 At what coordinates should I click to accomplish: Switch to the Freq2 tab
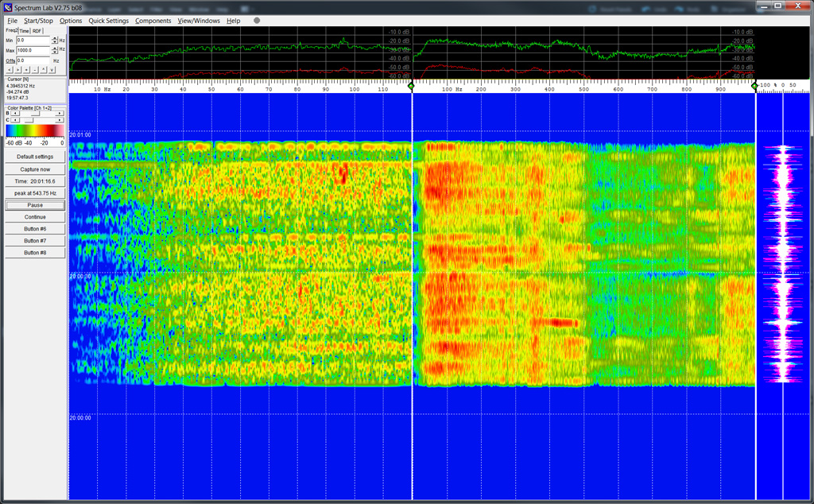coord(11,30)
